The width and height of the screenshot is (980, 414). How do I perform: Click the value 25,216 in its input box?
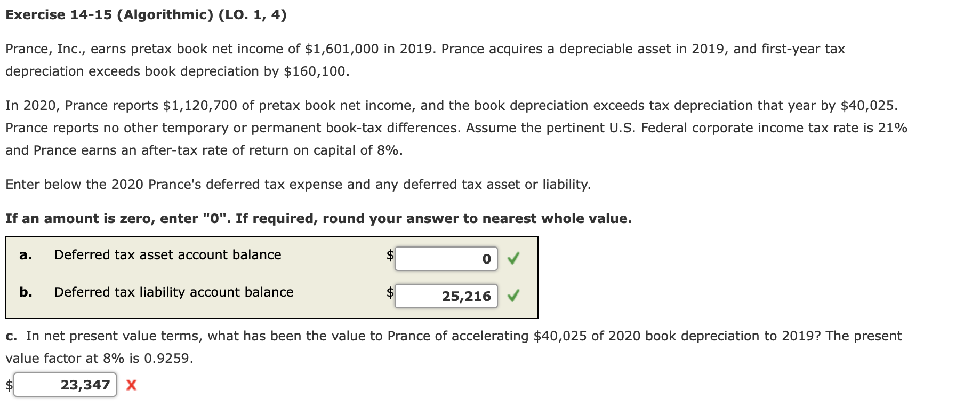[x=466, y=297]
